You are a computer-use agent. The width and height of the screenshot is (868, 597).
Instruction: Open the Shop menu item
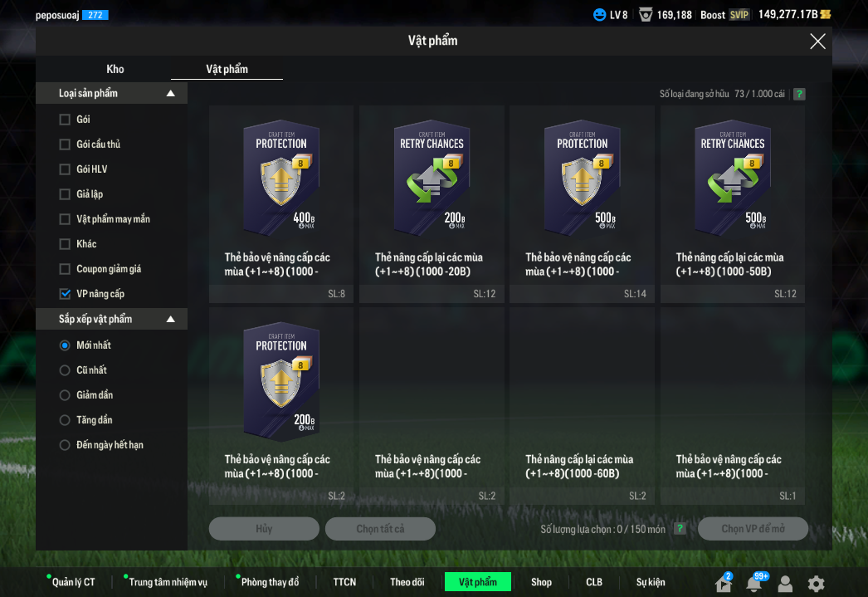point(541,582)
